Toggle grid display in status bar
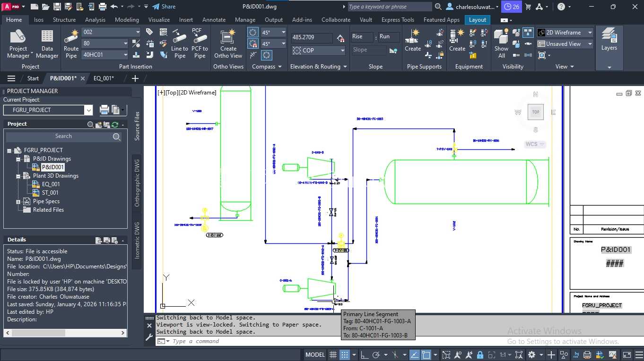This screenshot has height=361, width=644. pos(333,355)
